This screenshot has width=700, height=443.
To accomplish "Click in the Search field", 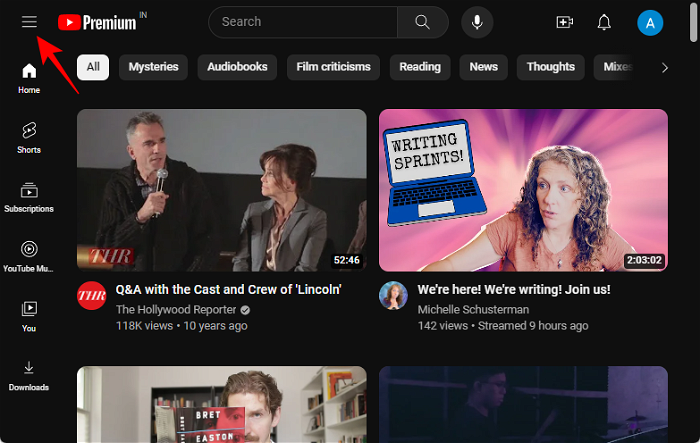I will 303,22.
